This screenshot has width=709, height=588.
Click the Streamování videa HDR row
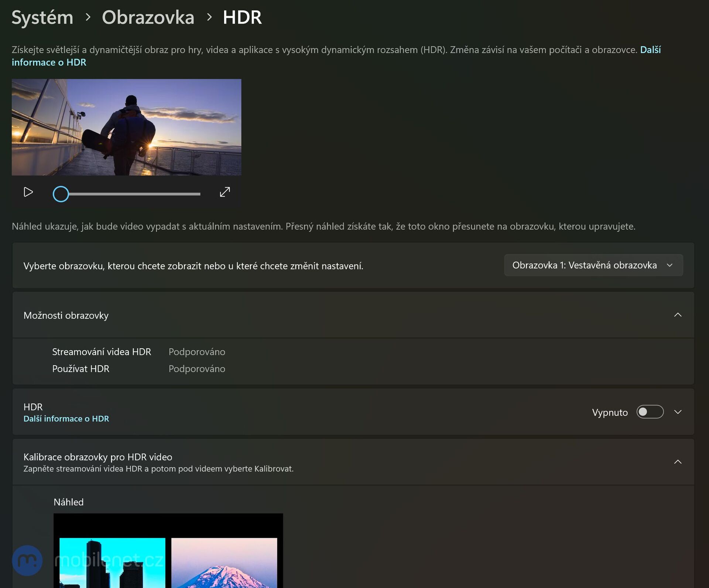[102, 352]
